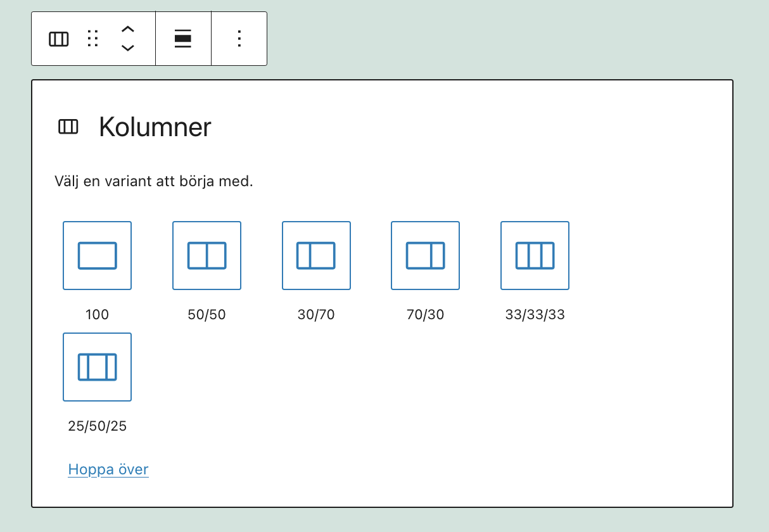Select the 100 single-column layout icon
769x532 pixels.
pos(96,255)
